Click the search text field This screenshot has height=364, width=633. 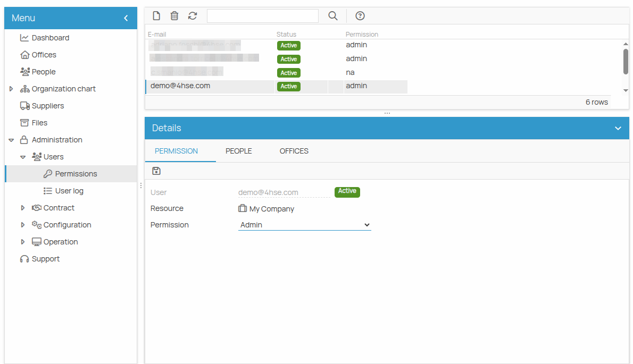click(262, 16)
